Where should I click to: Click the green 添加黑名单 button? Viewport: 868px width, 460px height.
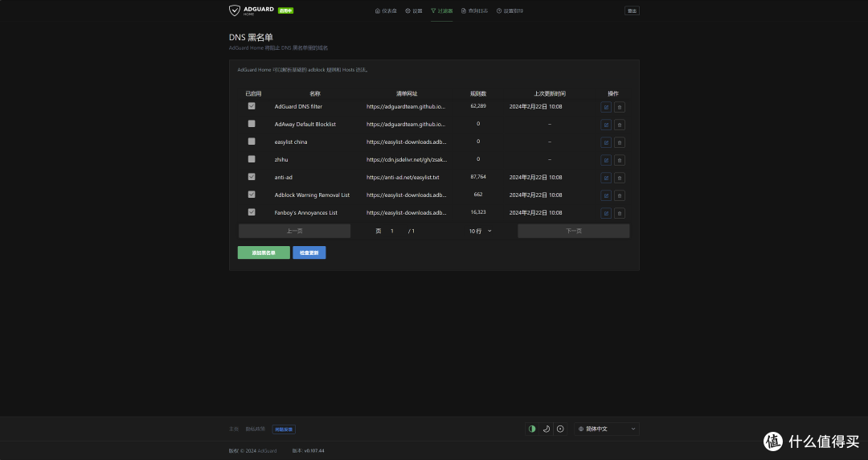(264, 253)
